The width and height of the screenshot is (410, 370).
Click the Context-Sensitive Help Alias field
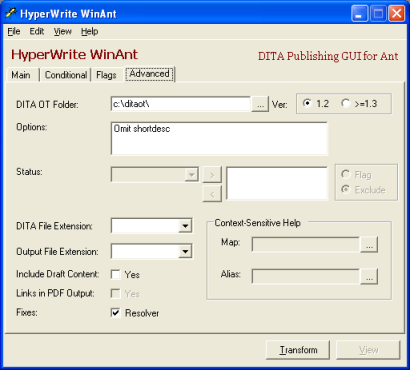306,276
